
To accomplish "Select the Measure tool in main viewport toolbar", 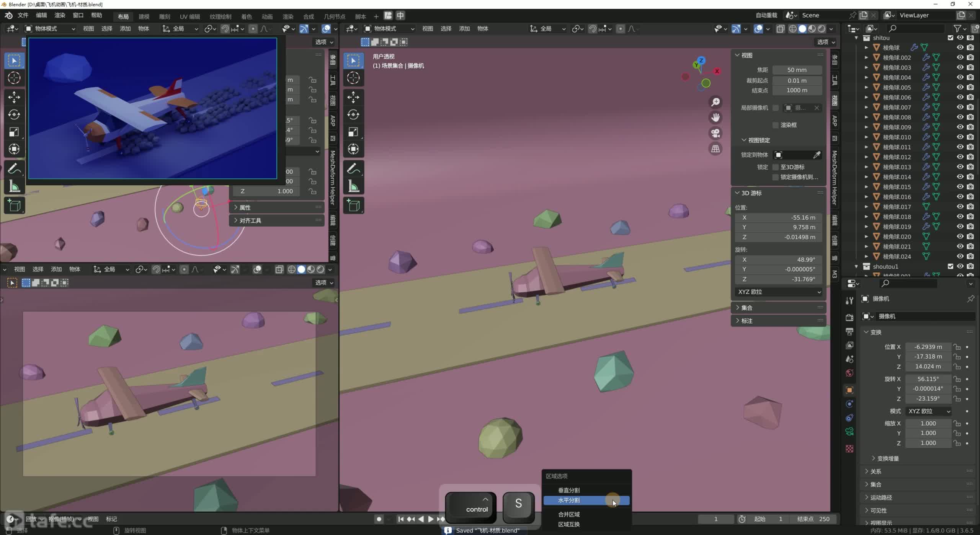I will 353,186.
